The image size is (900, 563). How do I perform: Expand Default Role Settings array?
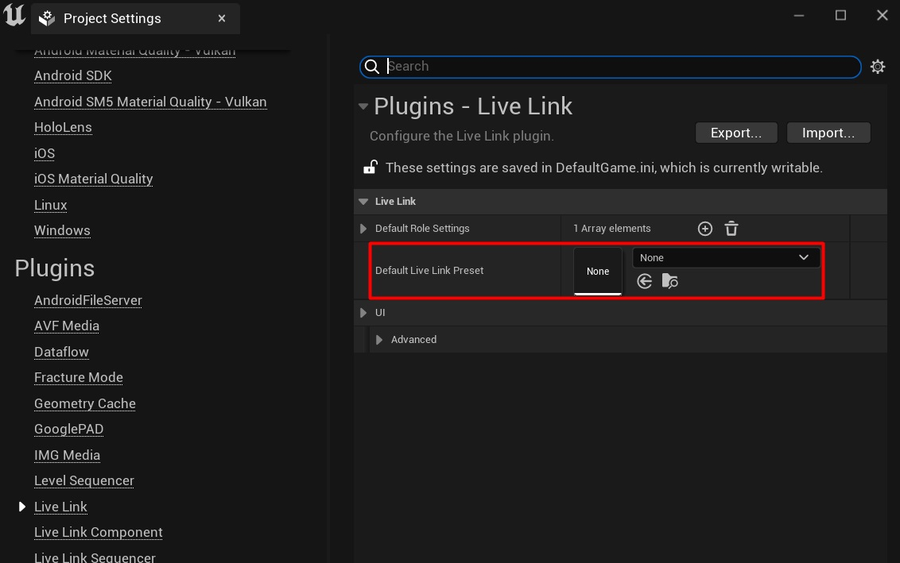[363, 228]
